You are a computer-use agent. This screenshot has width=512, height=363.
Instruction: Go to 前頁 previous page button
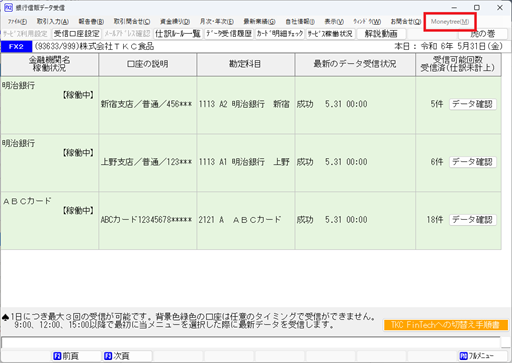[77, 356]
